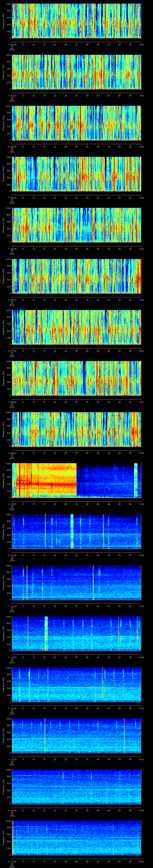Click the 16:00 end time label
Viewport: 153px width, 868px height.
(x=141, y=759)
